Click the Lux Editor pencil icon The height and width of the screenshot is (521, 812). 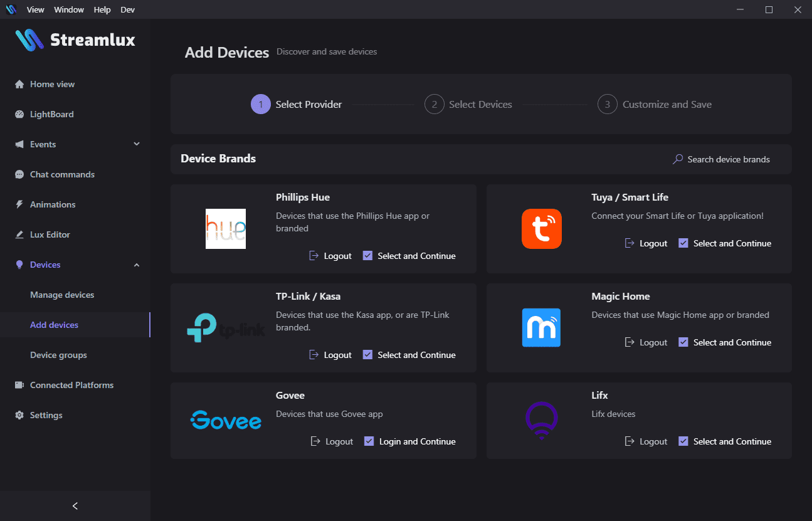tap(19, 235)
